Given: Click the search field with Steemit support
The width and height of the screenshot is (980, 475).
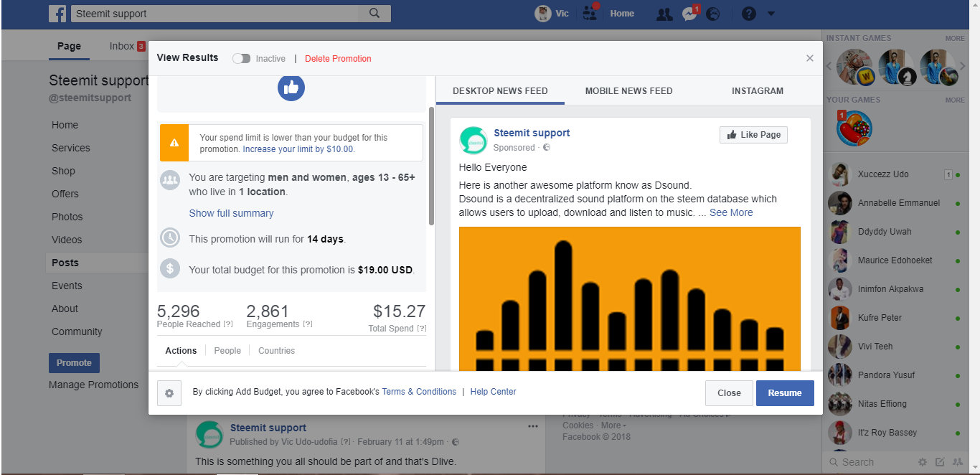Looking at the screenshot, I should coord(215,14).
